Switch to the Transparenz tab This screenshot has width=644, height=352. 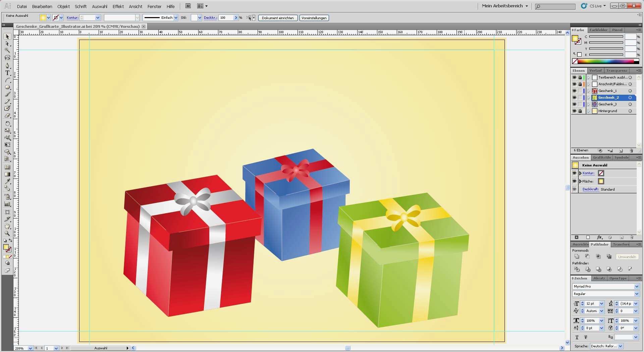tap(616, 70)
